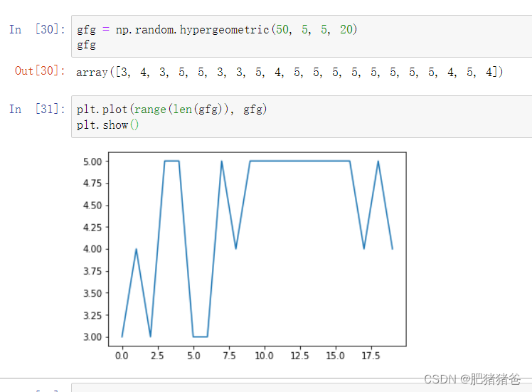
Task: Click the 7.5 x-axis tick label
Action: tap(229, 356)
